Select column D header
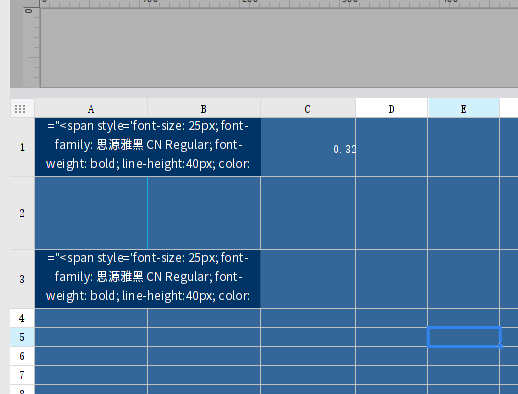This screenshot has height=394, width=518. point(391,109)
